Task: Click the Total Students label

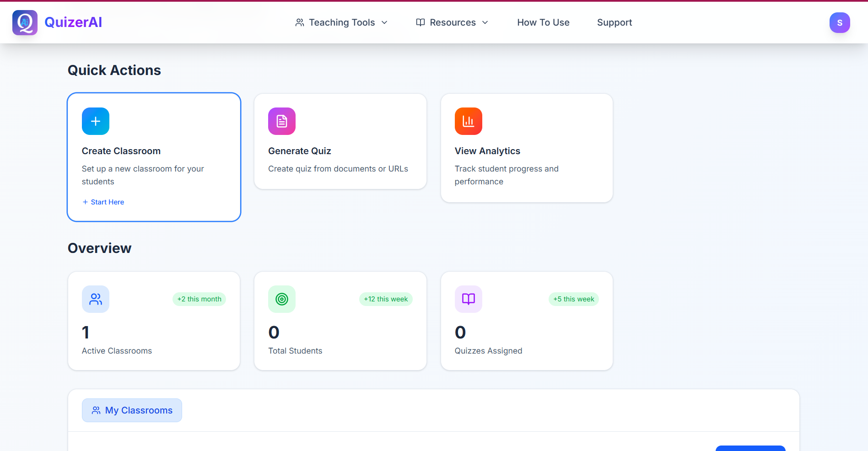Action: tap(295, 351)
